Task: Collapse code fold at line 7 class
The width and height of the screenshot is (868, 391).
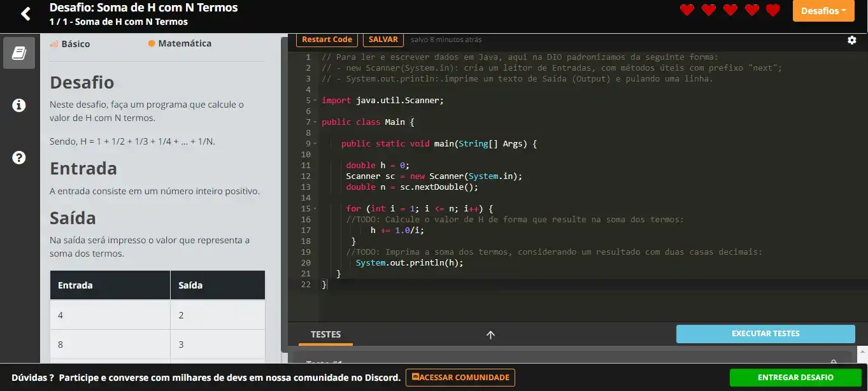Action: coord(315,122)
